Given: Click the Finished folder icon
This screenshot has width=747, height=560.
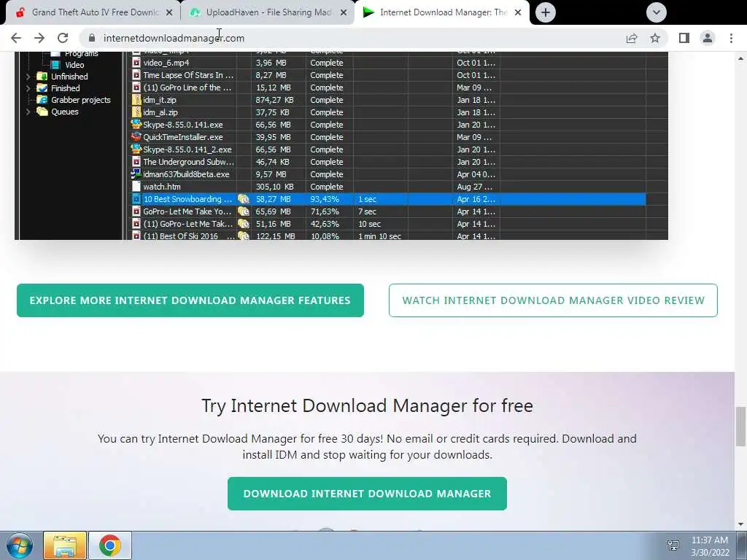Looking at the screenshot, I should pyautogui.click(x=42, y=88).
